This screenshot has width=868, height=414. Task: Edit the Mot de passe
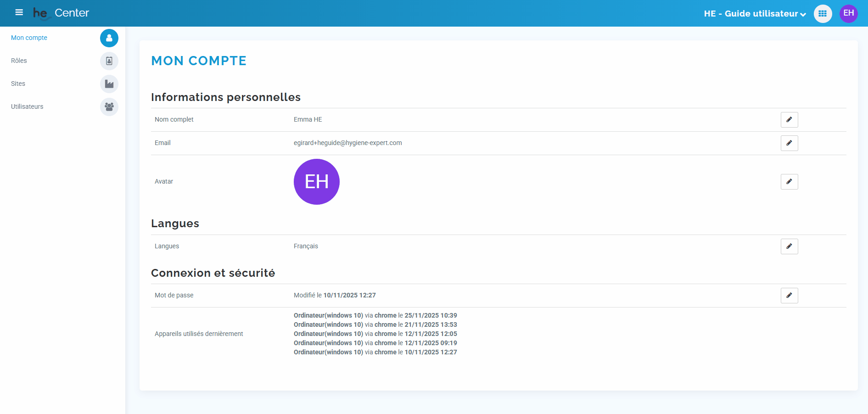coord(789,296)
